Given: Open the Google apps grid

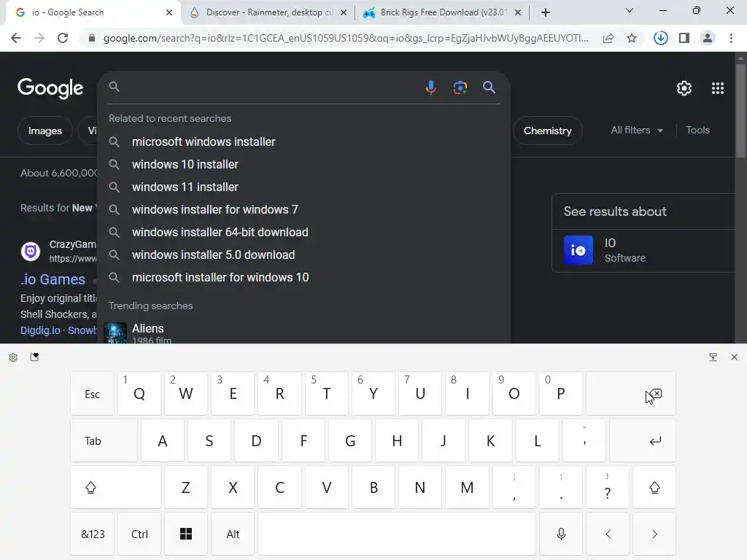Looking at the screenshot, I should click(x=718, y=88).
